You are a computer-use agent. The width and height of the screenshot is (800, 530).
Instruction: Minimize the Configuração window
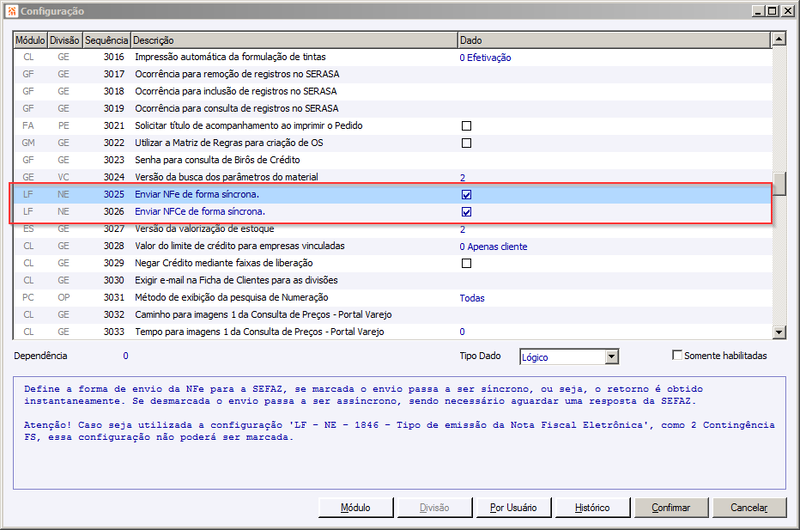[758, 11]
